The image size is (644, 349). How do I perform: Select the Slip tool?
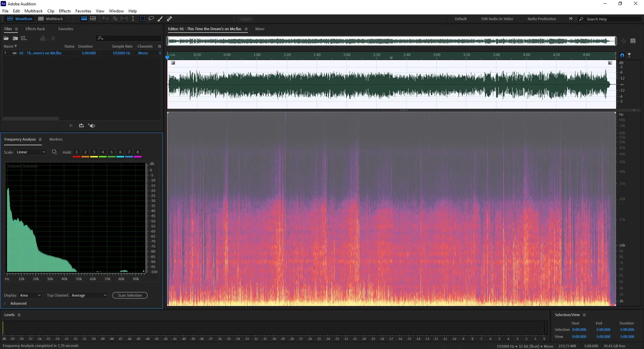click(x=124, y=19)
